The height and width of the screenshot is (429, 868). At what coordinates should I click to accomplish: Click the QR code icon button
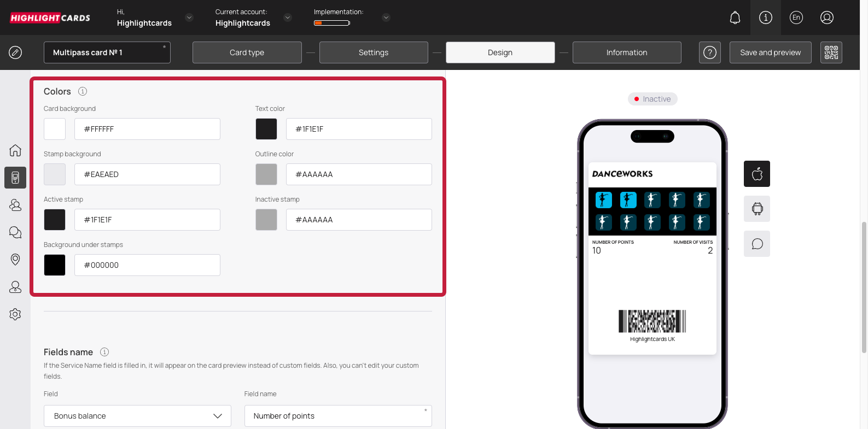click(x=831, y=52)
